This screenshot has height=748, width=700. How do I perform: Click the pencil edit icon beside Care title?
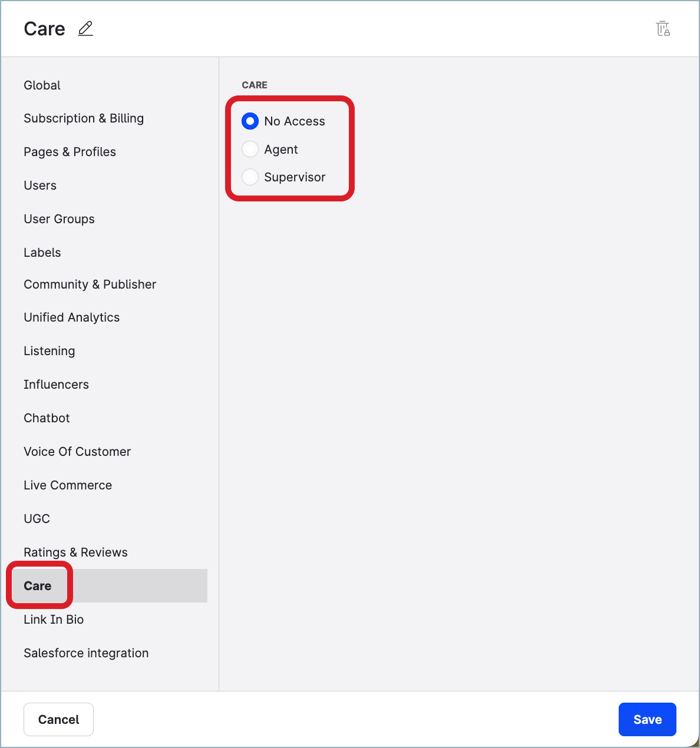tap(85, 28)
